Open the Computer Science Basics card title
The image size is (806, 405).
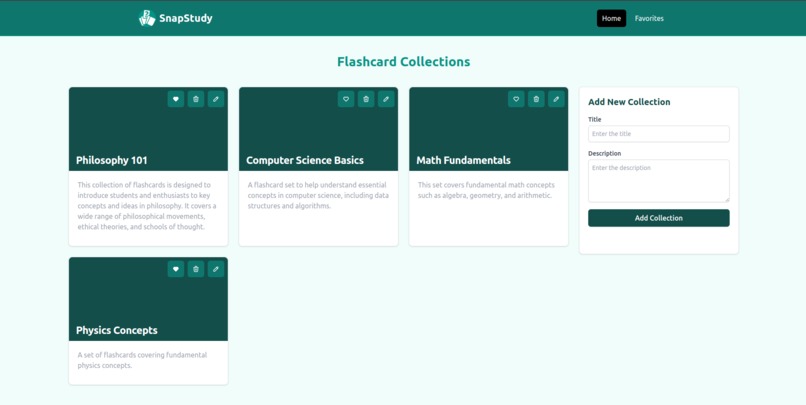(x=305, y=160)
